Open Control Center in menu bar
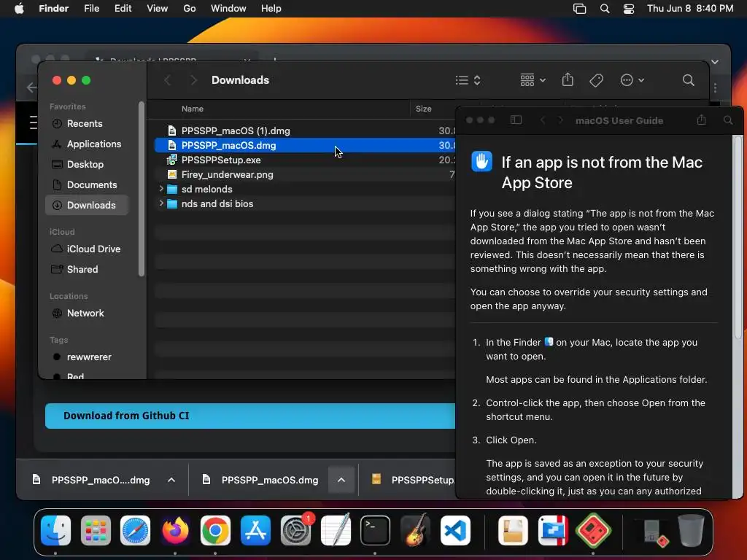 pyautogui.click(x=629, y=9)
